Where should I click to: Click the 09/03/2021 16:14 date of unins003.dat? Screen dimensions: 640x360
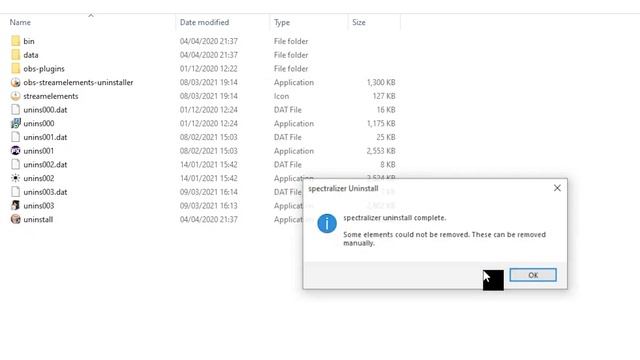(209, 192)
